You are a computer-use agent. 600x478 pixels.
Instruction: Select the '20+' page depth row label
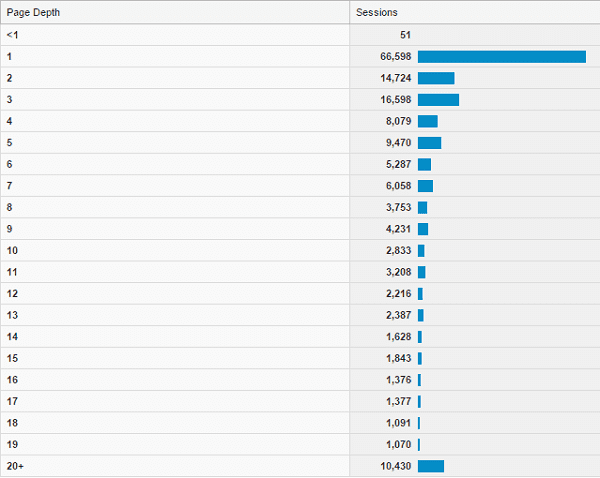(15, 466)
